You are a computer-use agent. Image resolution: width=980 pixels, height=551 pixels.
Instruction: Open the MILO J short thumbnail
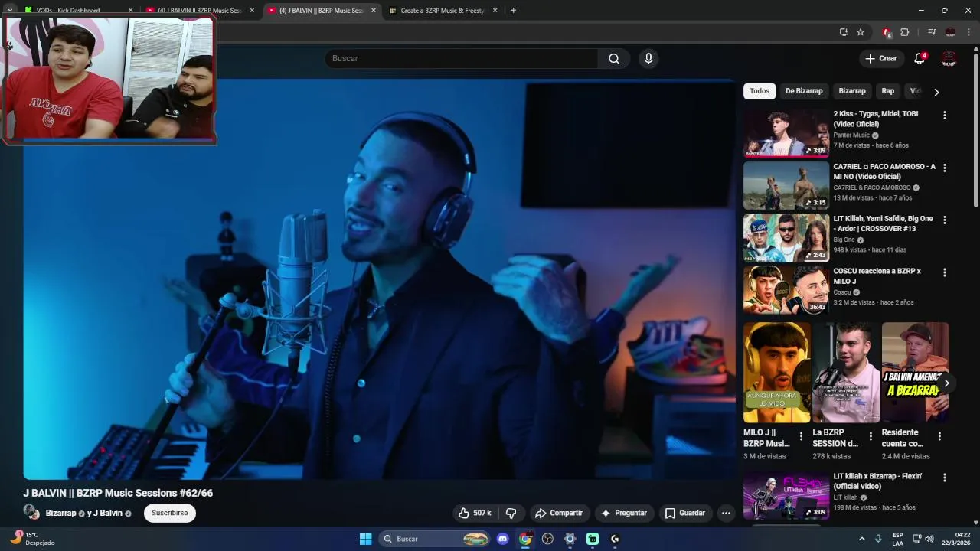point(777,373)
